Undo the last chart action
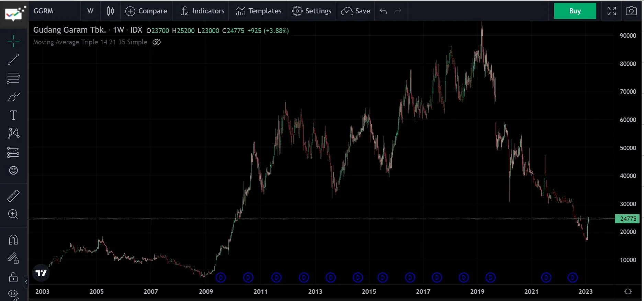Viewport: 644px width, 301px height. point(383,11)
